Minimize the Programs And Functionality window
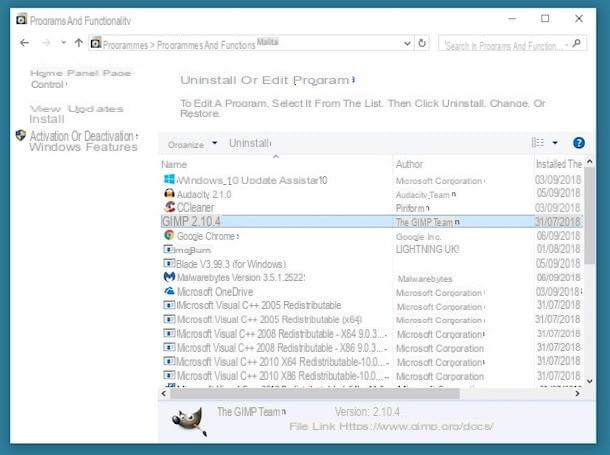This screenshot has width=610, height=455. (512, 18)
